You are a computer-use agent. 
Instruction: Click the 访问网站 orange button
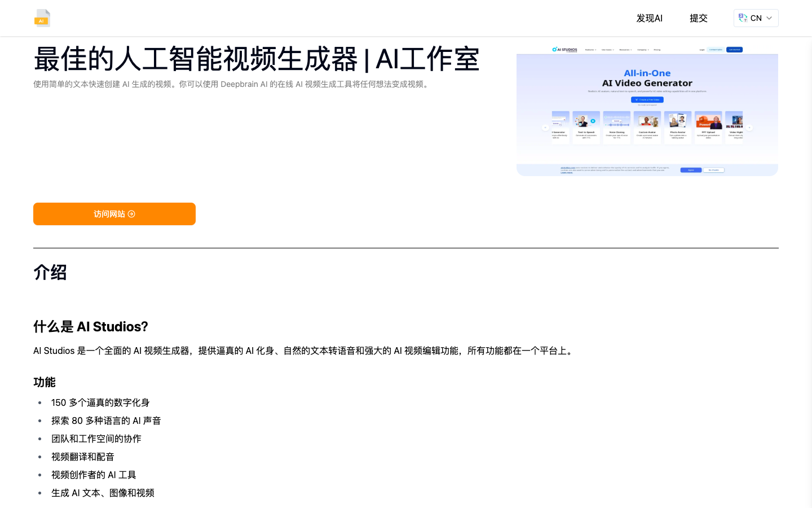pyautogui.click(x=114, y=214)
